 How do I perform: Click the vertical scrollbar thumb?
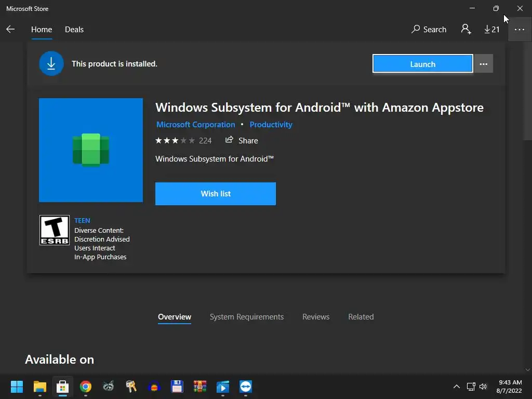tap(527, 91)
